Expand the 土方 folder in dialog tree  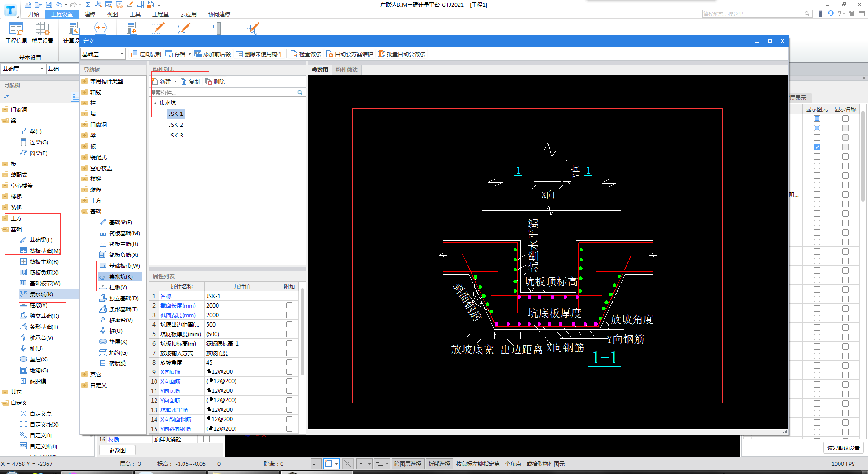click(x=85, y=200)
